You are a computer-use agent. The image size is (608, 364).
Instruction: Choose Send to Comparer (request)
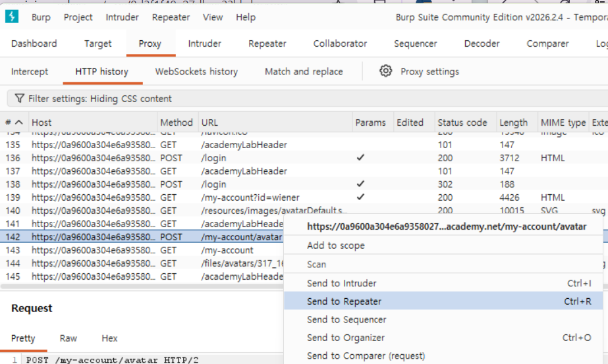pos(443,356)
